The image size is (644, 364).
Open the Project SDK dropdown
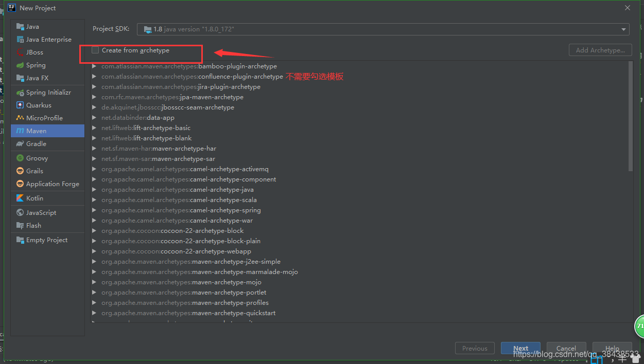[x=624, y=30]
